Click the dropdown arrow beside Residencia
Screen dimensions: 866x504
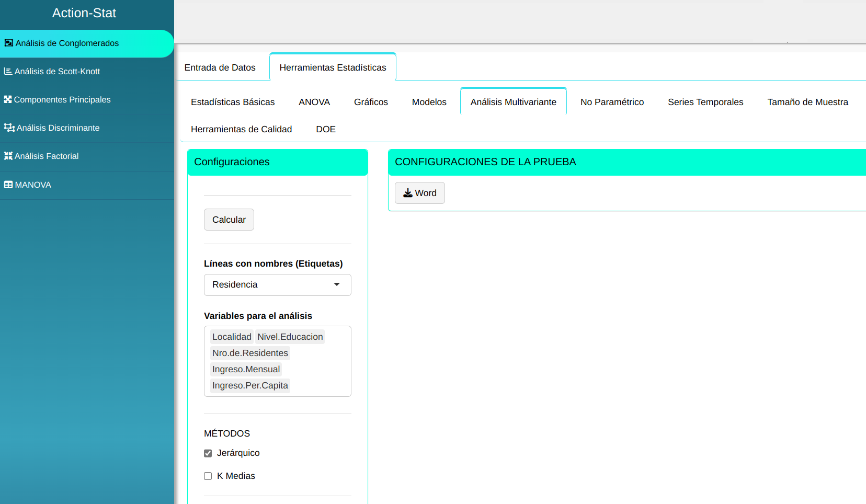[x=337, y=285]
